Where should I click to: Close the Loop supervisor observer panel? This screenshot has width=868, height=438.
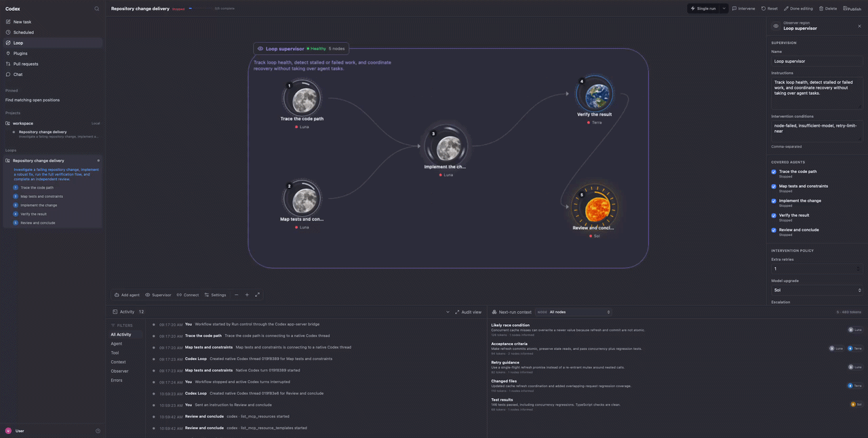(x=859, y=26)
